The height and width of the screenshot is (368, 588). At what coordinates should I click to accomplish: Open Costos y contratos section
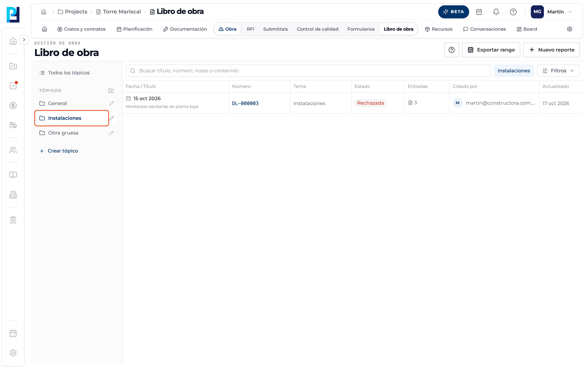[81, 29]
